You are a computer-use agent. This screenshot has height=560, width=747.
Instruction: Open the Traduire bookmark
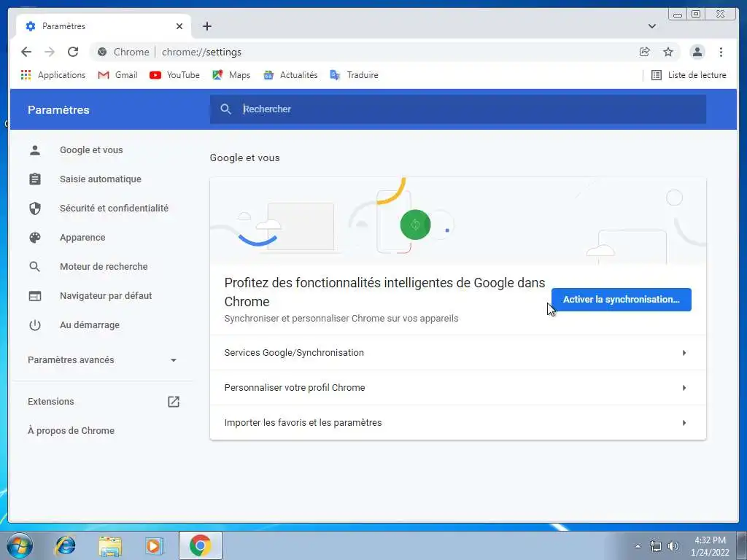click(354, 75)
